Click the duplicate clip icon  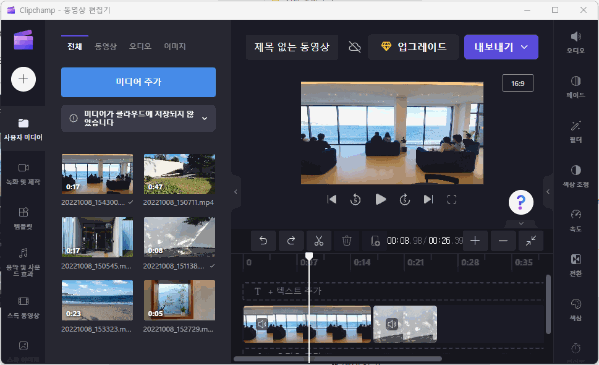(x=375, y=241)
